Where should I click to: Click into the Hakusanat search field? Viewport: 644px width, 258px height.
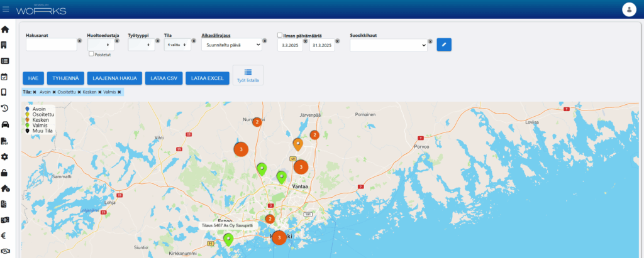point(50,45)
